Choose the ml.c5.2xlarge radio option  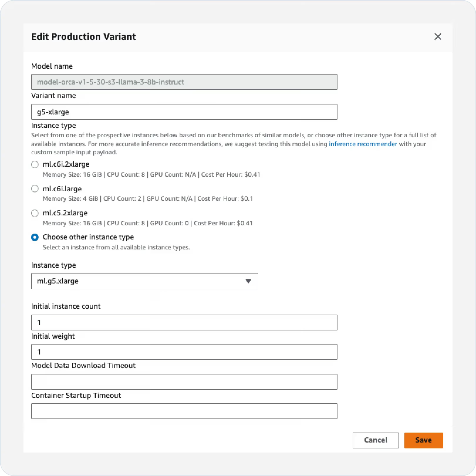pyautogui.click(x=35, y=213)
